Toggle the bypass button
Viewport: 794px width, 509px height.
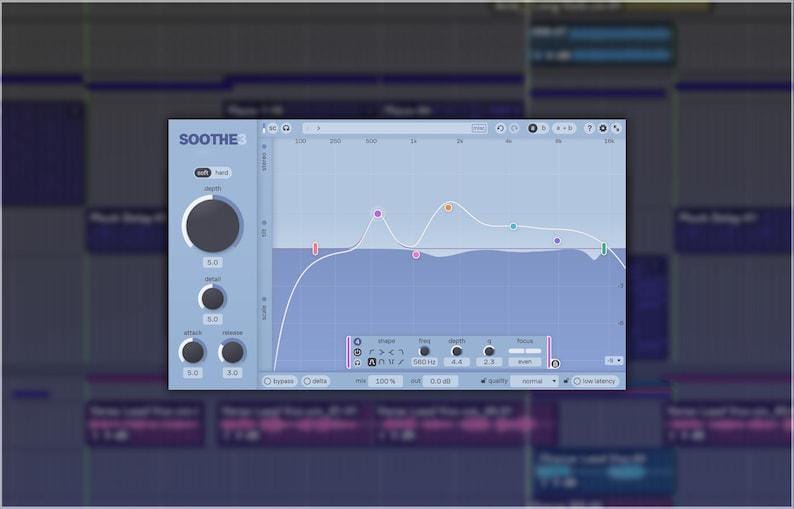[280, 381]
